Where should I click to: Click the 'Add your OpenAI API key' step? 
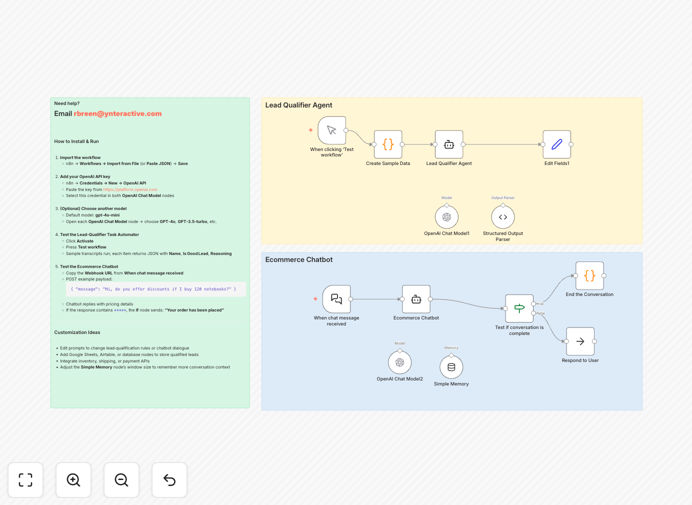click(85, 177)
